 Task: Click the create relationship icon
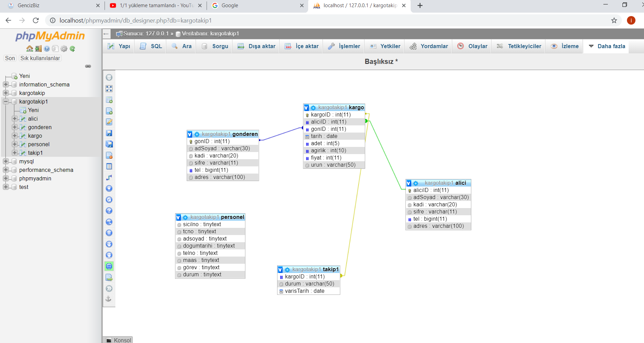click(x=109, y=178)
